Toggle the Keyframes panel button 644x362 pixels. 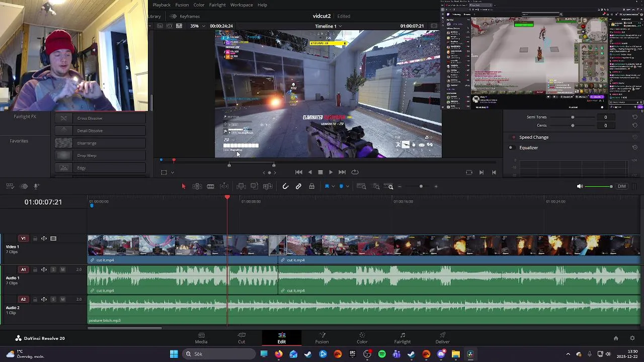(x=185, y=16)
